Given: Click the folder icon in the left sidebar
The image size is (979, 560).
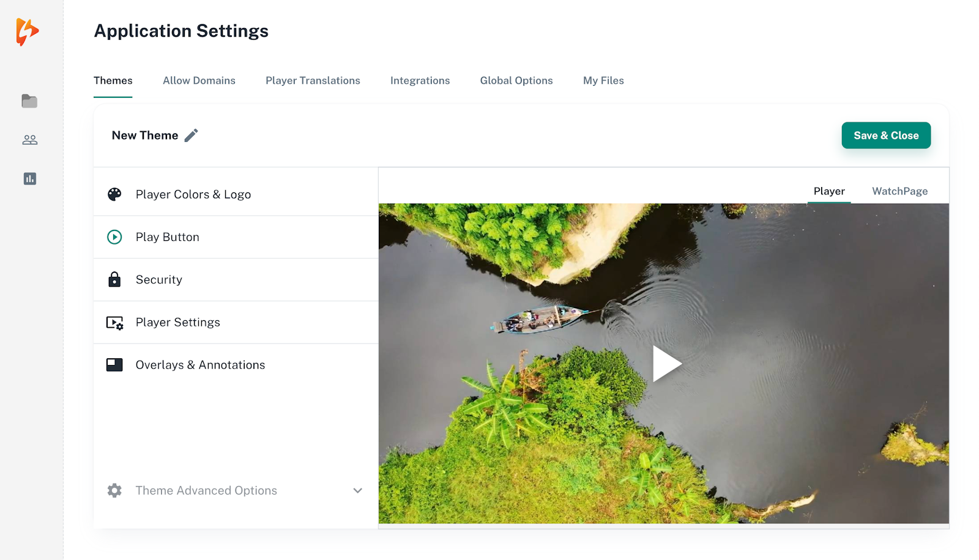Looking at the screenshot, I should pos(29,101).
